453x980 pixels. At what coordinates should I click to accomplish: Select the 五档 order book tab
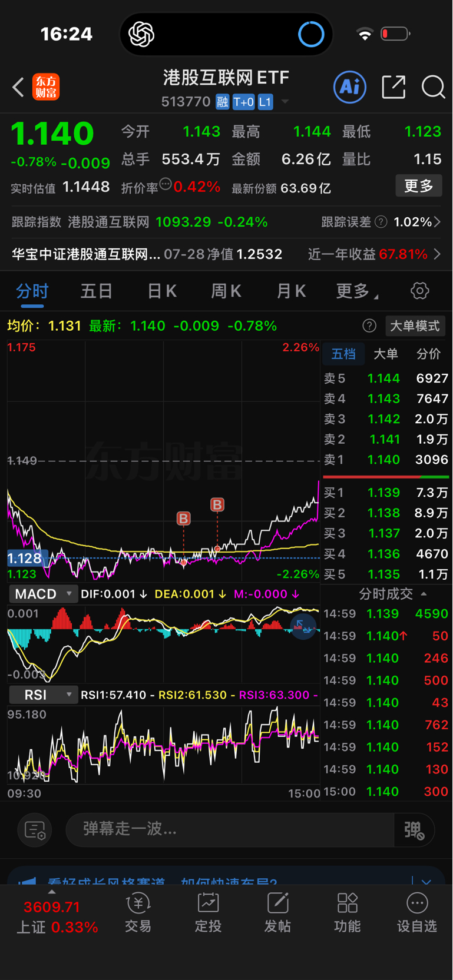(x=343, y=354)
